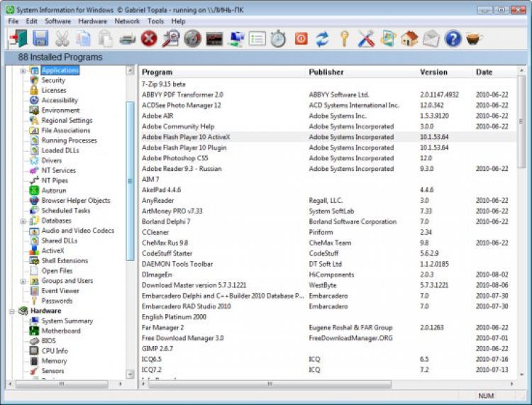Sort by the Program column header
Image resolution: width=532 pixels, height=405 pixels.
click(223, 72)
